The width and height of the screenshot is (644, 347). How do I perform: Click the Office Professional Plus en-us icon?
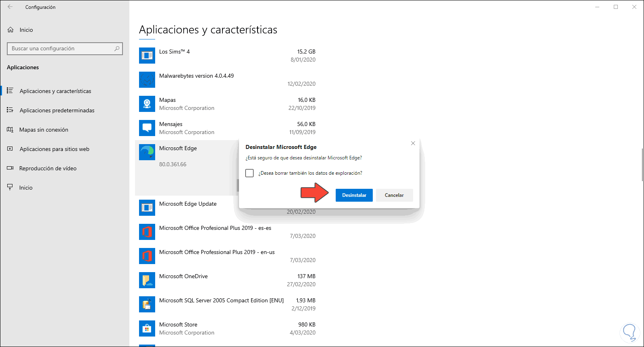[147, 256]
